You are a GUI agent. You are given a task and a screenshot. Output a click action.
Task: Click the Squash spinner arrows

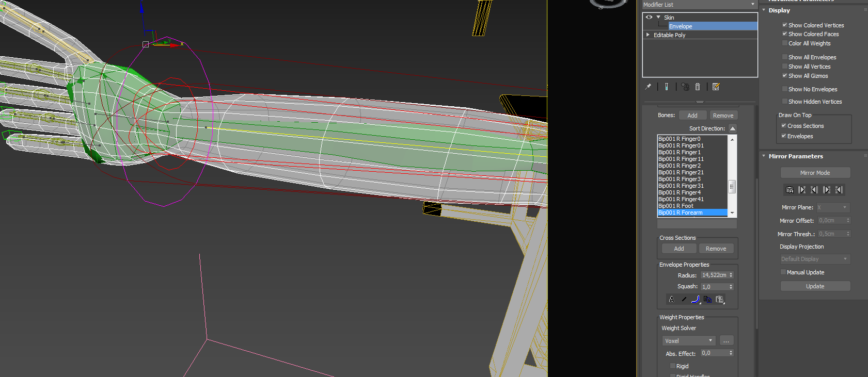coord(731,286)
